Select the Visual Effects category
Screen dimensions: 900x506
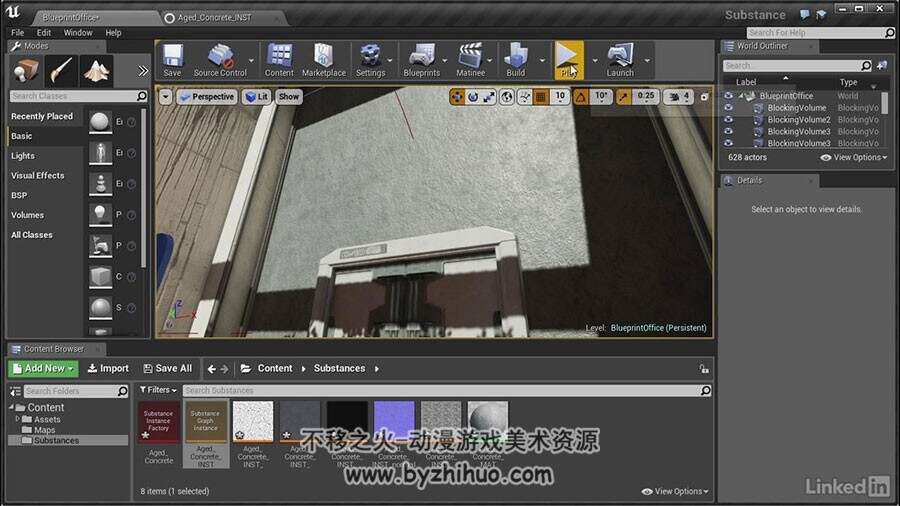[x=37, y=176]
